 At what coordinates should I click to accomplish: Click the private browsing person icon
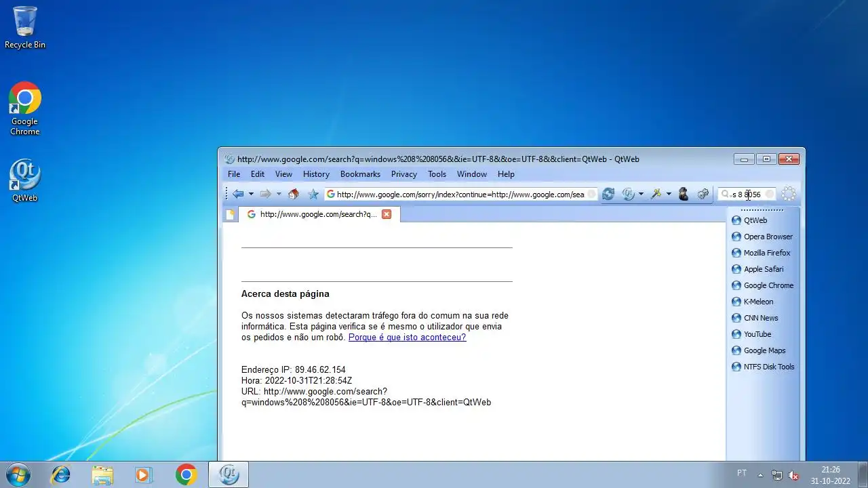[684, 194]
